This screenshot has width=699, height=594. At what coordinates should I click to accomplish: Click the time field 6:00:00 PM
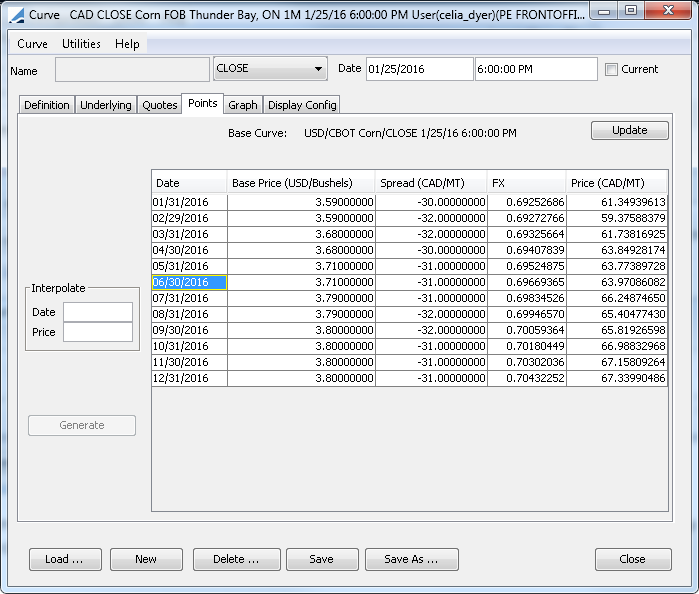point(536,69)
